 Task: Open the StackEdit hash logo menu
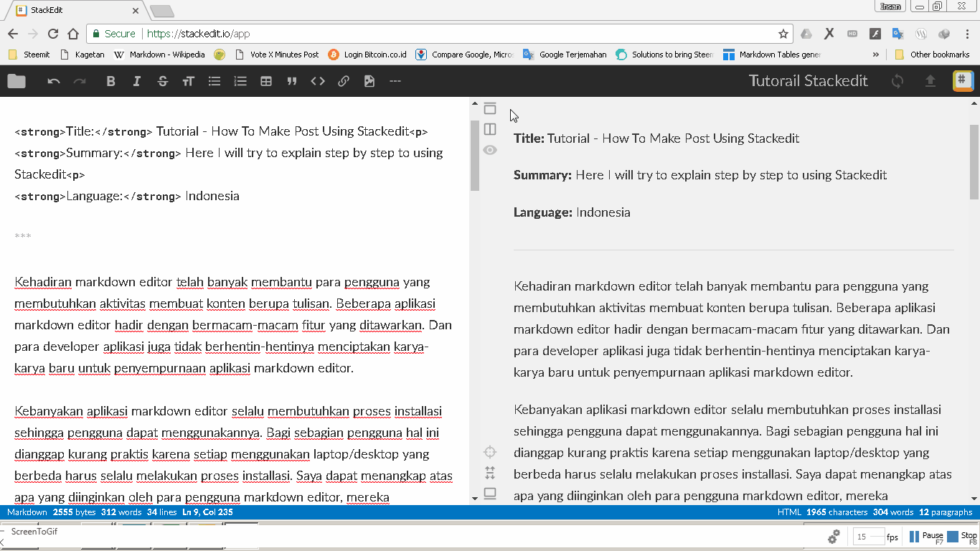point(963,81)
